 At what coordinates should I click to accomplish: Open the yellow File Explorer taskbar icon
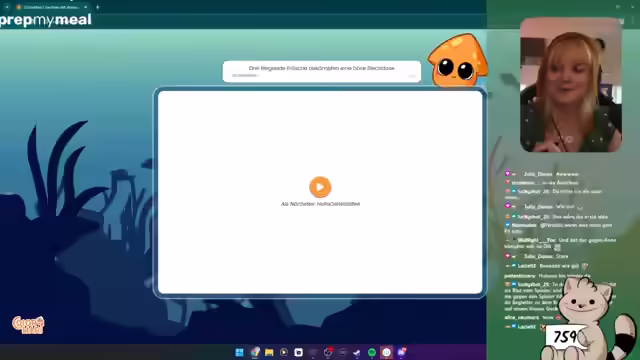tap(269, 352)
